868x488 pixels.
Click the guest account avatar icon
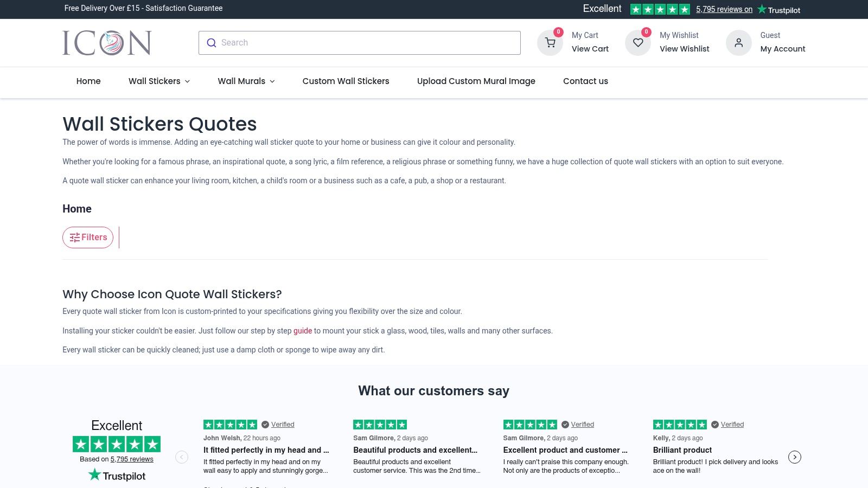pyautogui.click(x=739, y=43)
